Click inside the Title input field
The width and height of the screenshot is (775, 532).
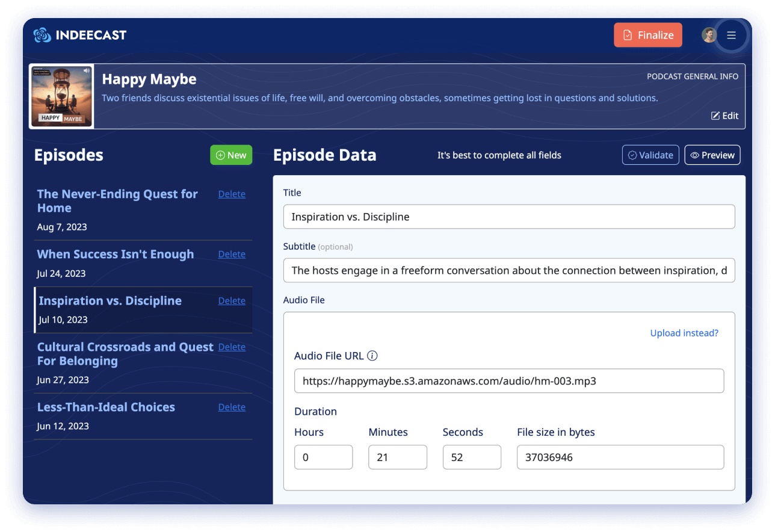point(509,216)
